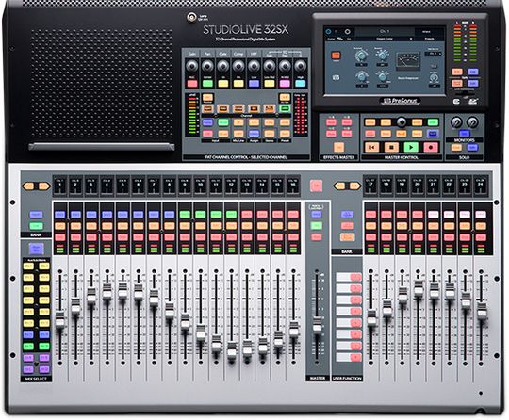
Task: Click the HPF knob in Fat Channel
Action: point(254,67)
